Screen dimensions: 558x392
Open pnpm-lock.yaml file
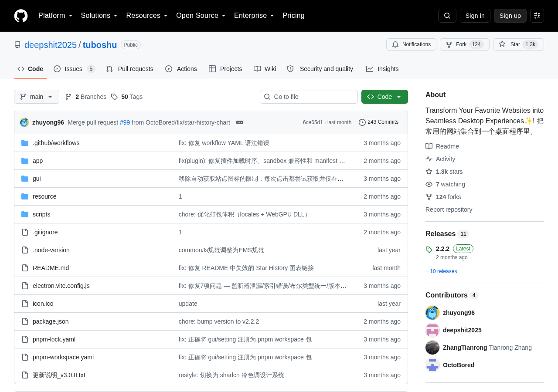click(x=54, y=339)
